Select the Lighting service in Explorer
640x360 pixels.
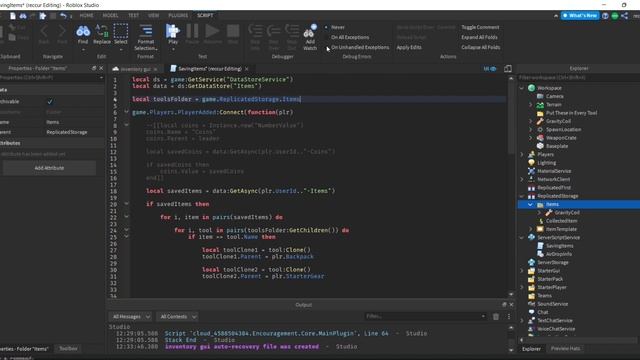547,162
